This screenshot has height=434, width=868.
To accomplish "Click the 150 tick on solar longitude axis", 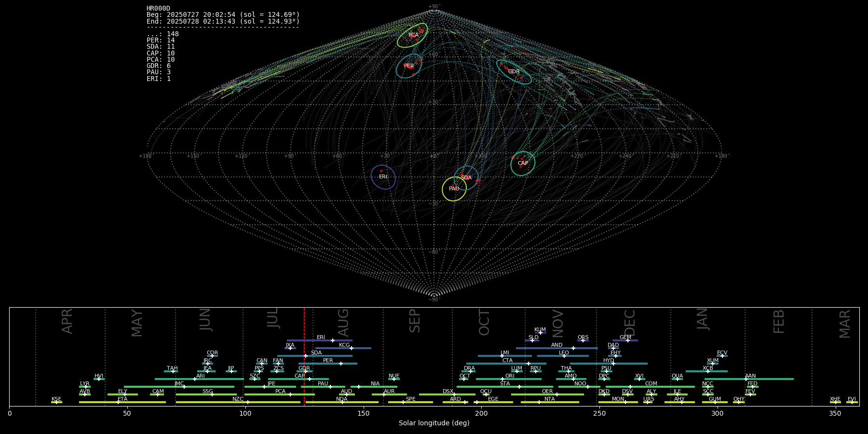I will point(364,413).
